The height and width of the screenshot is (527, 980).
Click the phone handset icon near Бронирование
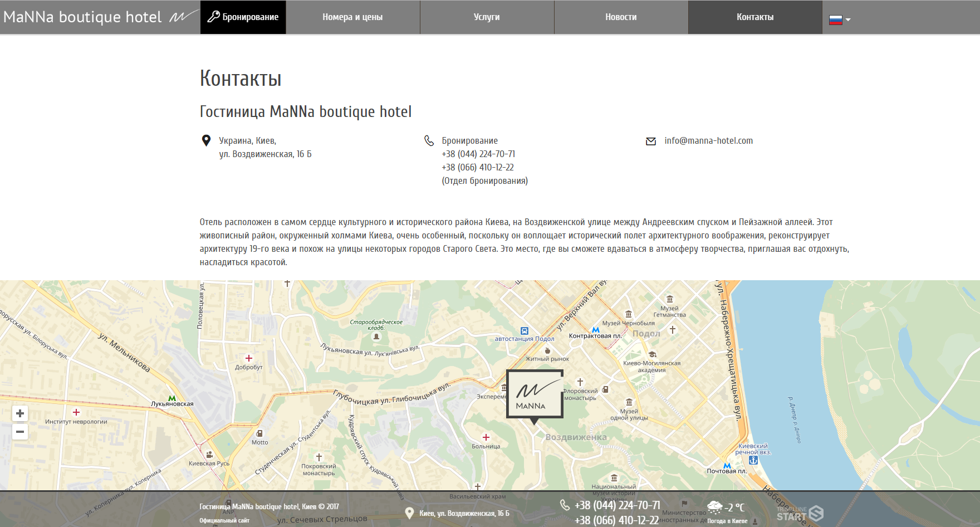pos(429,140)
